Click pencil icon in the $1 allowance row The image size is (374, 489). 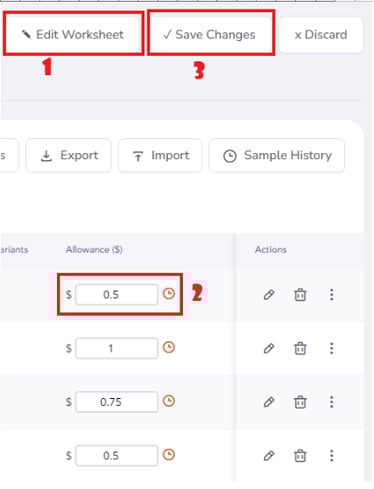269,348
